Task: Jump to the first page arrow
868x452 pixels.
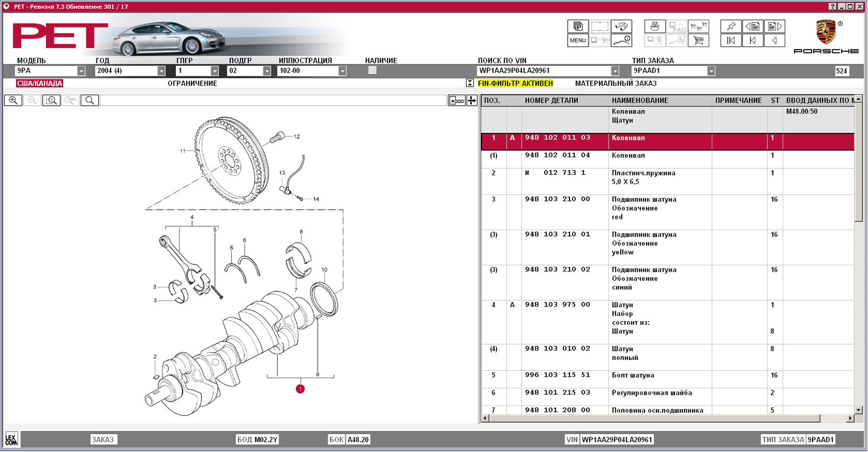Action: (x=731, y=41)
